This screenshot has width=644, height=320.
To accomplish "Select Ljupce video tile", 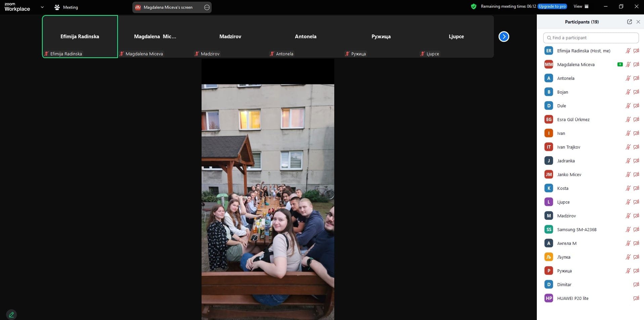I will coord(456,37).
